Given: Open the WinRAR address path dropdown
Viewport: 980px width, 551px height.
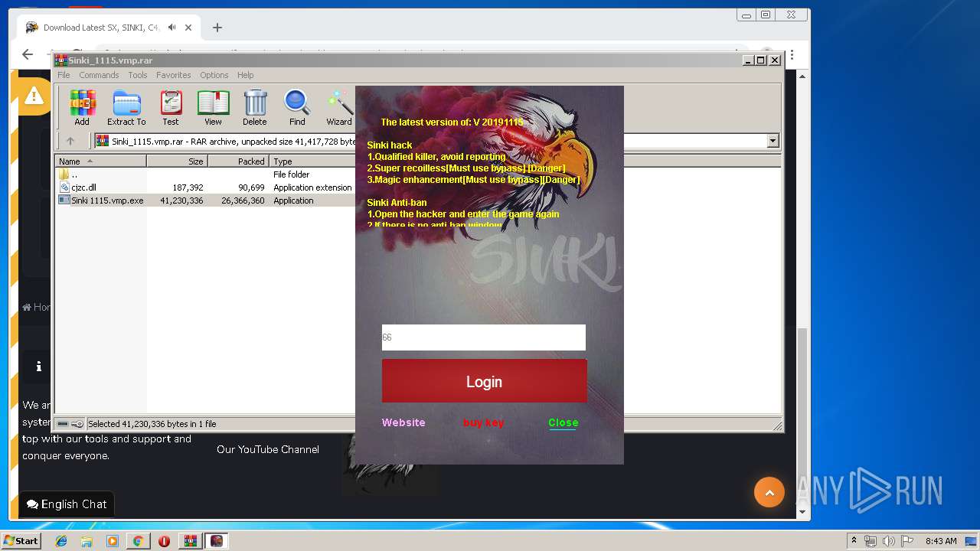Looking at the screenshot, I should (773, 141).
